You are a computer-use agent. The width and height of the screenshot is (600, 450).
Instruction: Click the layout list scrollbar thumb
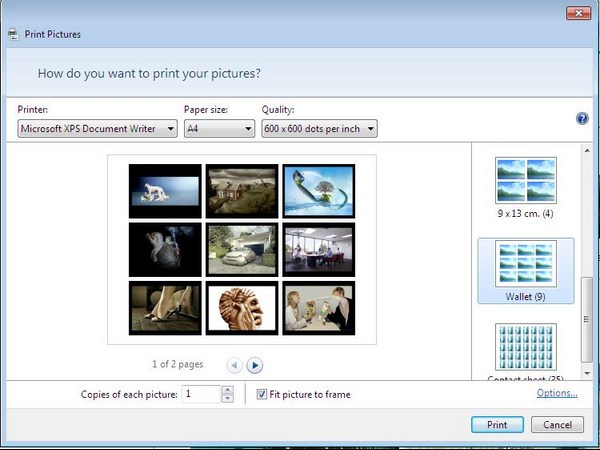tap(587, 320)
